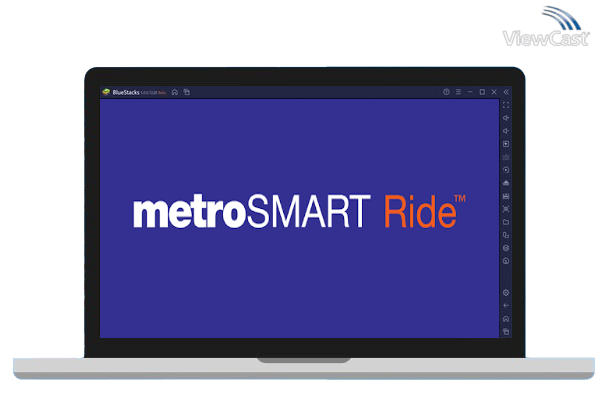Image resolution: width=602 pixels, height=414 pixels.
Task: Toggle the full screen icon in BlueStacks sidebar
Action: (506, 105)
